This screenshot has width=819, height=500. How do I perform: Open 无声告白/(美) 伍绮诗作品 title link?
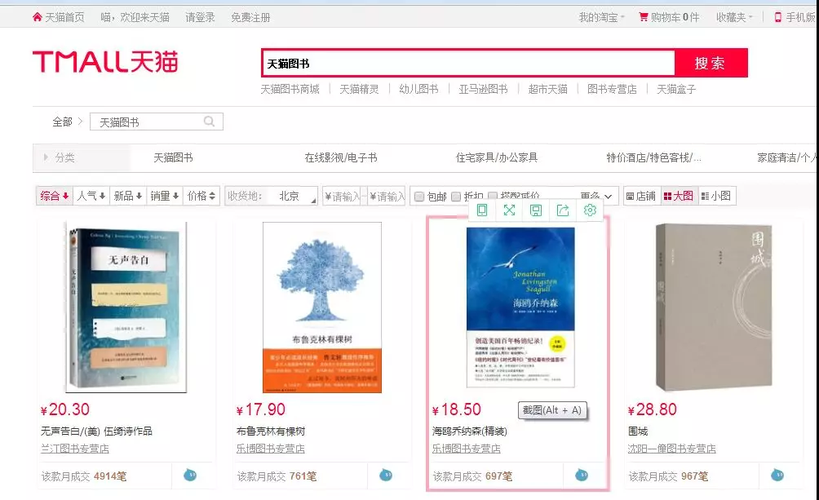pos(97,431)
